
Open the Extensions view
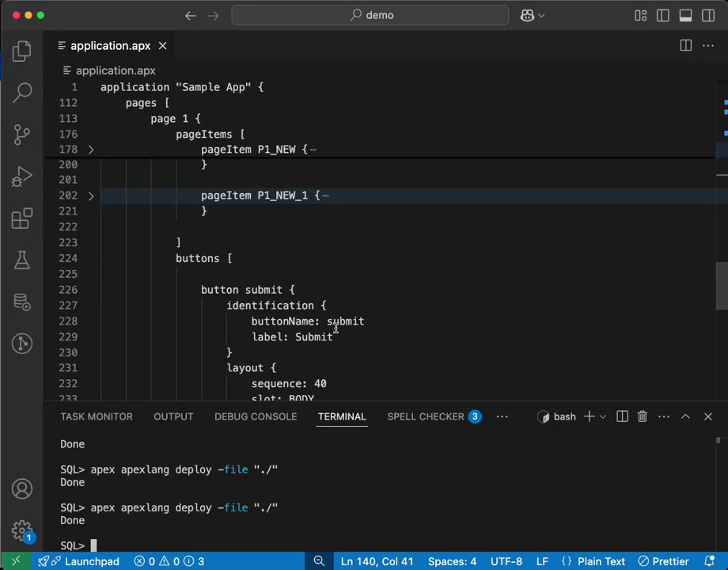(22, 218)
